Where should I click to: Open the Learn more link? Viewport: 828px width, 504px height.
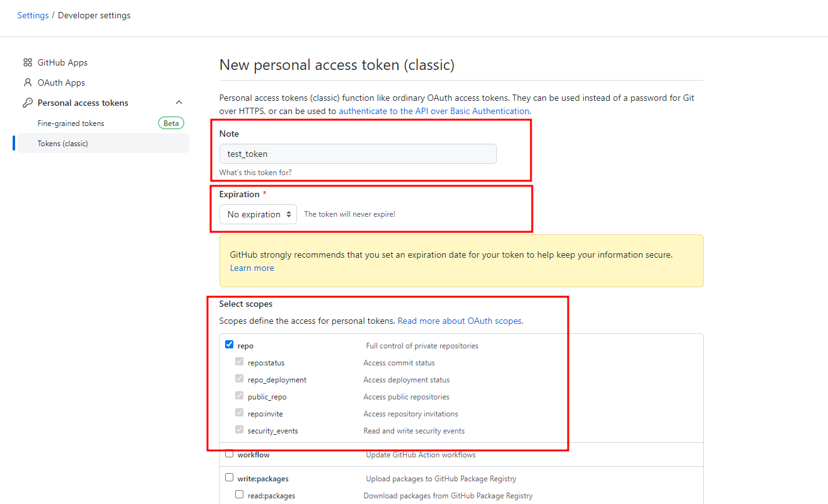click(x=252, y=268)
